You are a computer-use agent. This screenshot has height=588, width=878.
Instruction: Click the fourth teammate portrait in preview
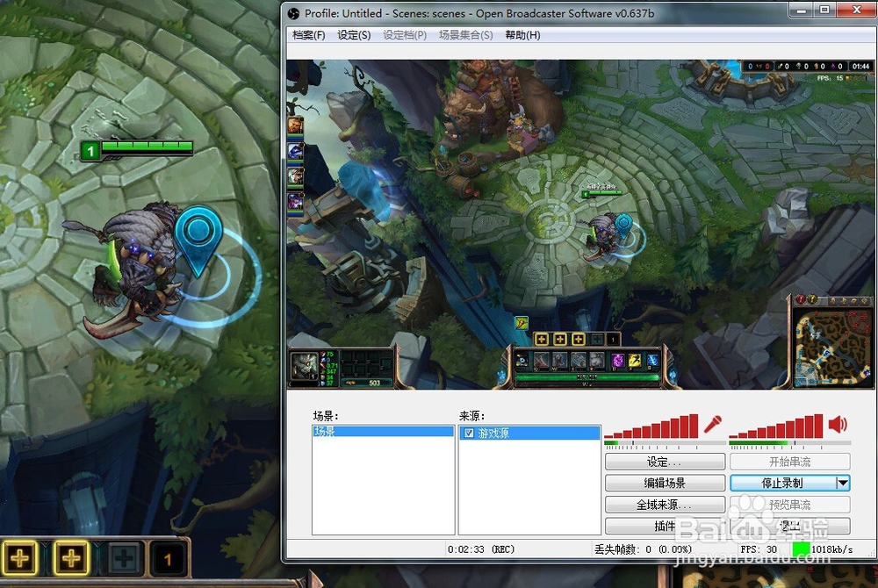coord(295,201)
